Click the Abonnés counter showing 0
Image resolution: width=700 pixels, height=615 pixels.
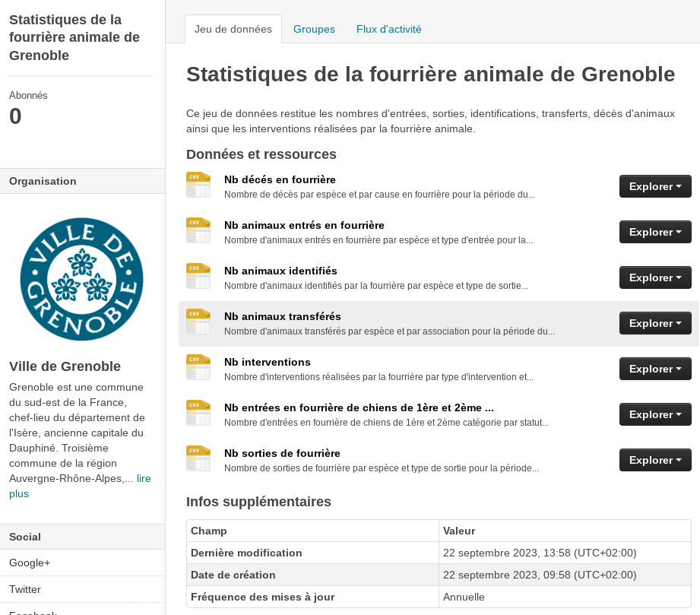pyautogui.click(x=15, y=114)
